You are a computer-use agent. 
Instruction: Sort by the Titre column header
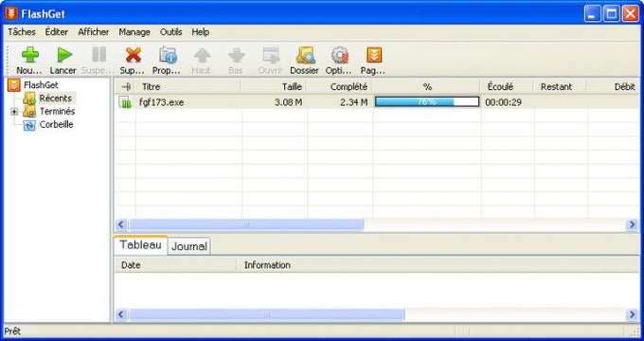coord(188,87)
